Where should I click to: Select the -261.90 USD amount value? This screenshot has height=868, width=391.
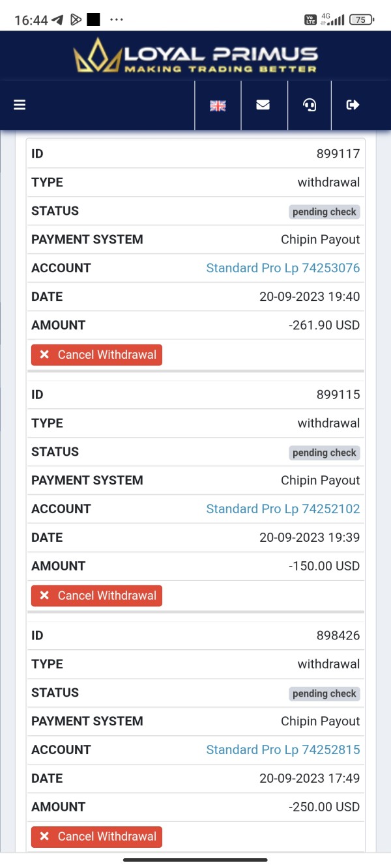click(324, 325)
